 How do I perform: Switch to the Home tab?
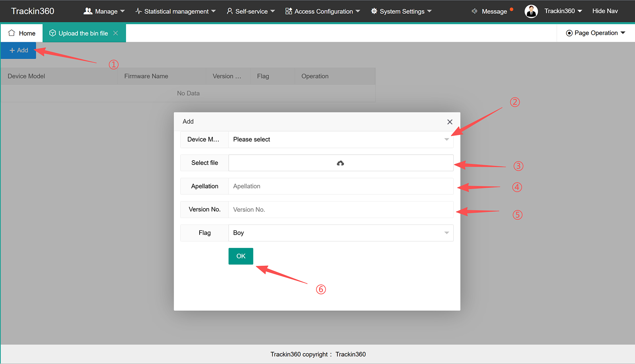(22, 33)
